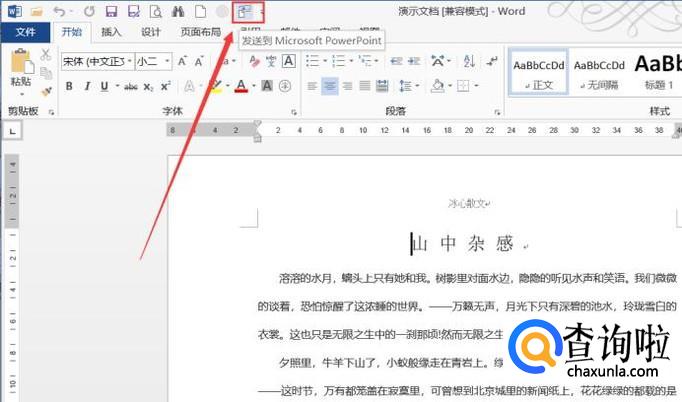
Task: Toggle Italic formatting
Action: [x=86, y=86]
